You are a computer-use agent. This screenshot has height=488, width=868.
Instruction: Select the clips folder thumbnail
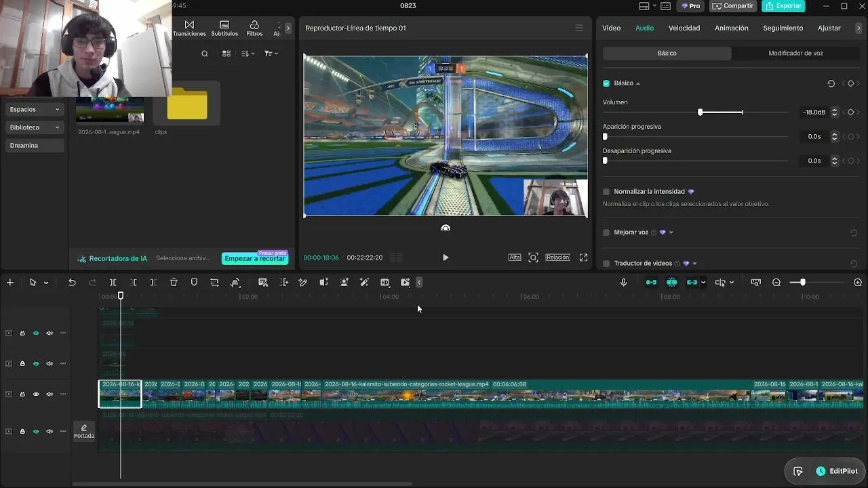(x=187, y=104)
